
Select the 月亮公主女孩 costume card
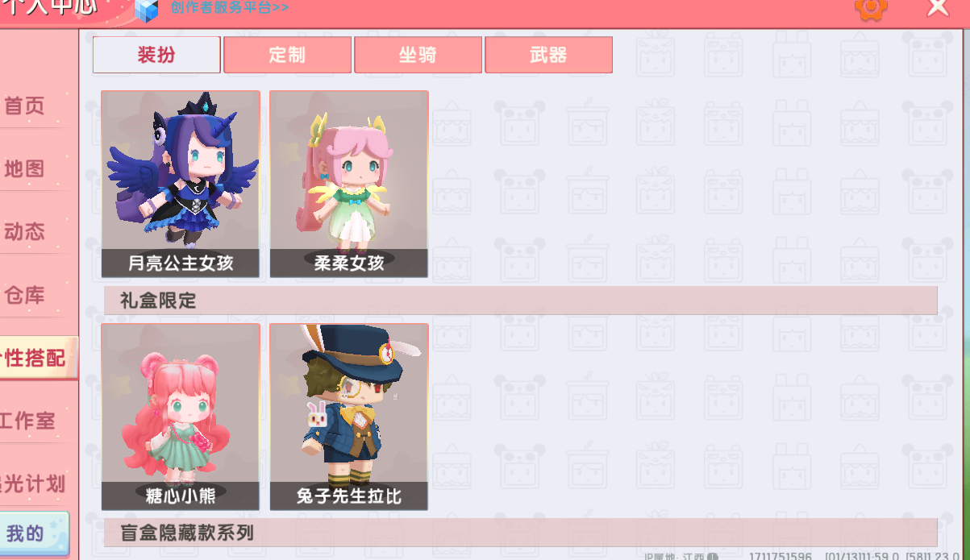click(181, 184)
